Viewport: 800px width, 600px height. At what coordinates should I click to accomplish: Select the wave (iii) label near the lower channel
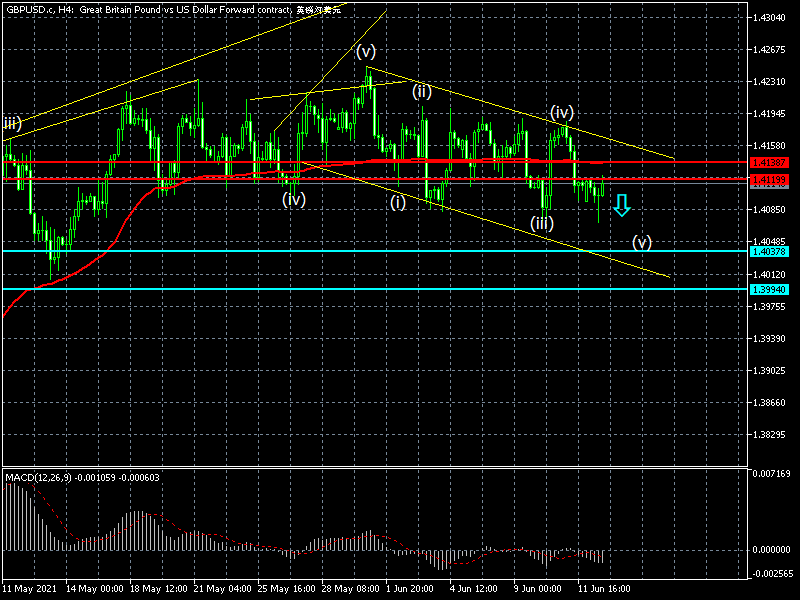click(542, 222)
